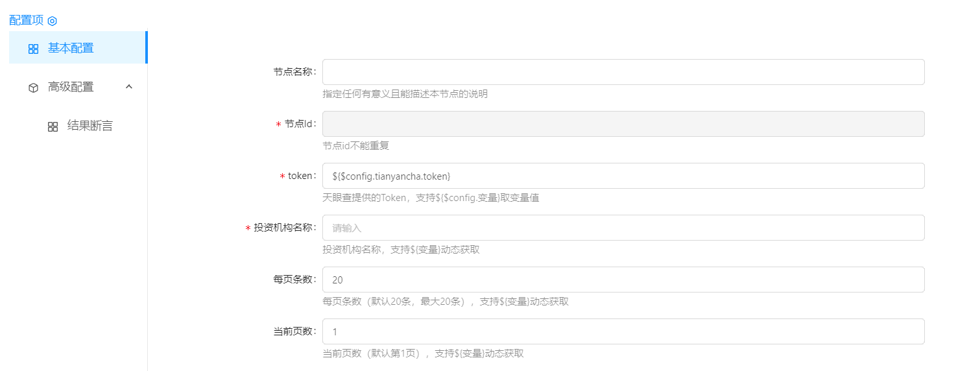Focus the 节点名称 input field
This screenshot has height=371, width=980.
[x=623, y=72]
